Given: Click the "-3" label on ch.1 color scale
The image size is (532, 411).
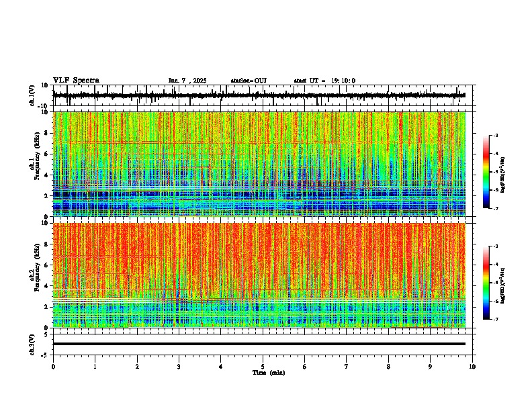Looking at the screenshot, I should coord(496,135).
